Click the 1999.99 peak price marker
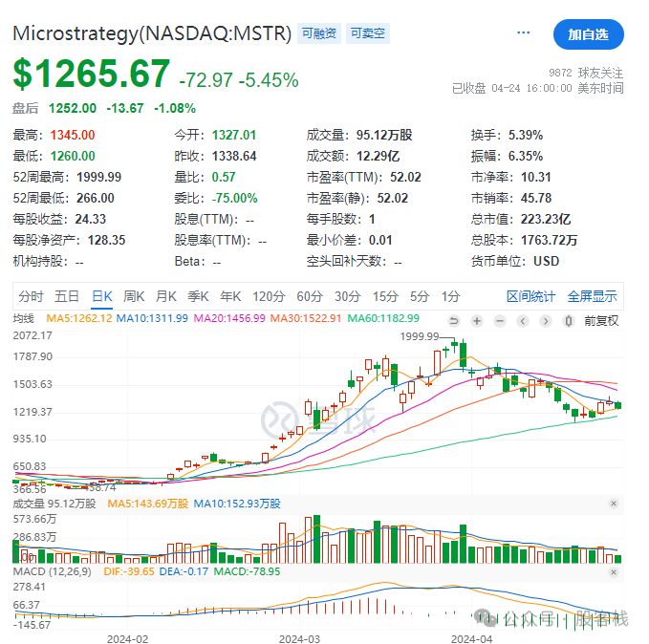649x644 pixels. coord(420,336)
